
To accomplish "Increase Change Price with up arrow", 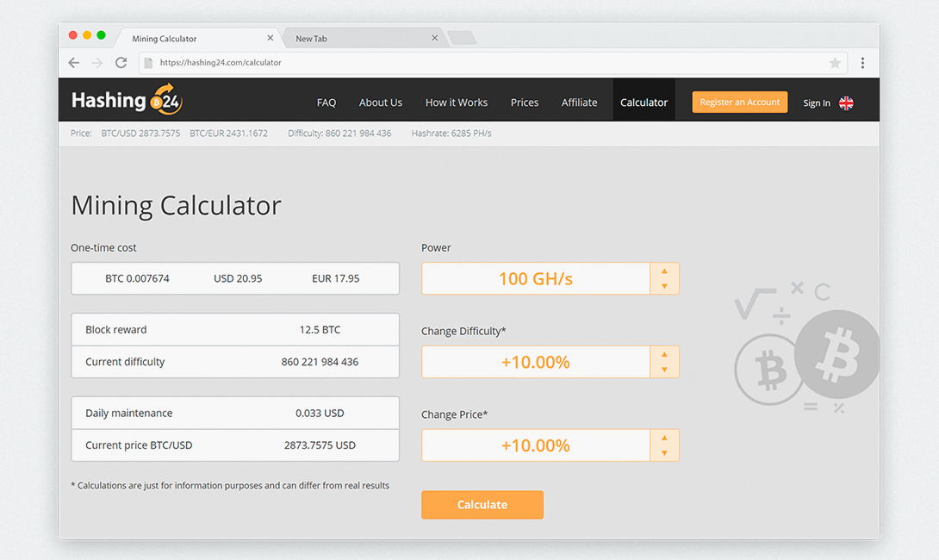I will [x=664, y=437].
